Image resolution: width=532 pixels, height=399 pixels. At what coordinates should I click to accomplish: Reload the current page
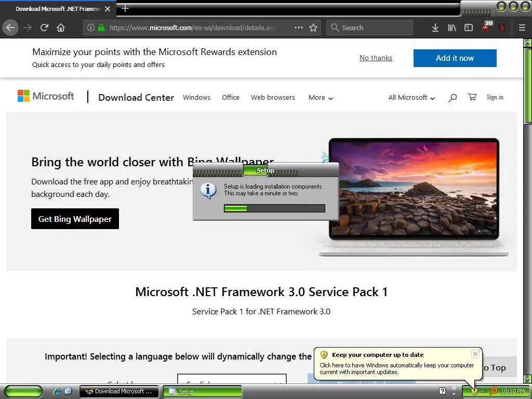(44, 28)
